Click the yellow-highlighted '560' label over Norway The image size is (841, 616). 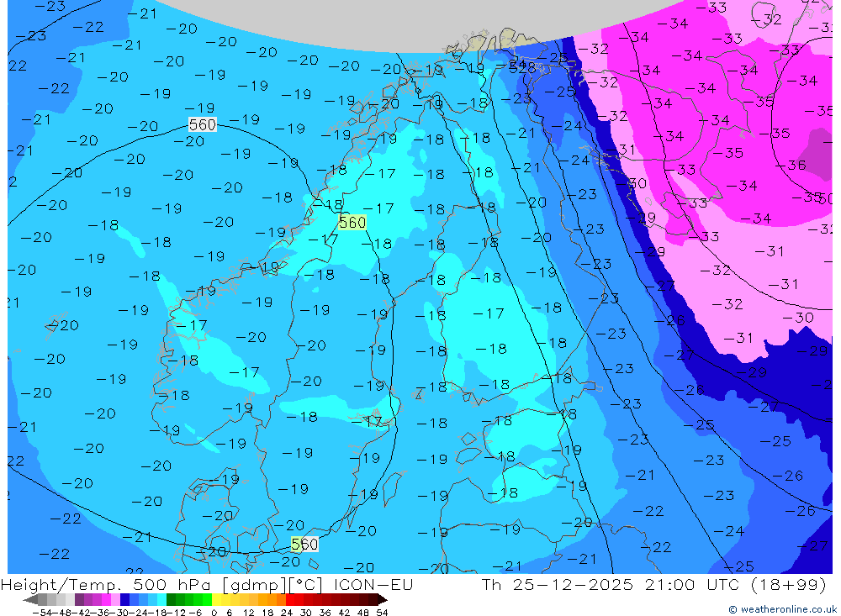[352, 223]
